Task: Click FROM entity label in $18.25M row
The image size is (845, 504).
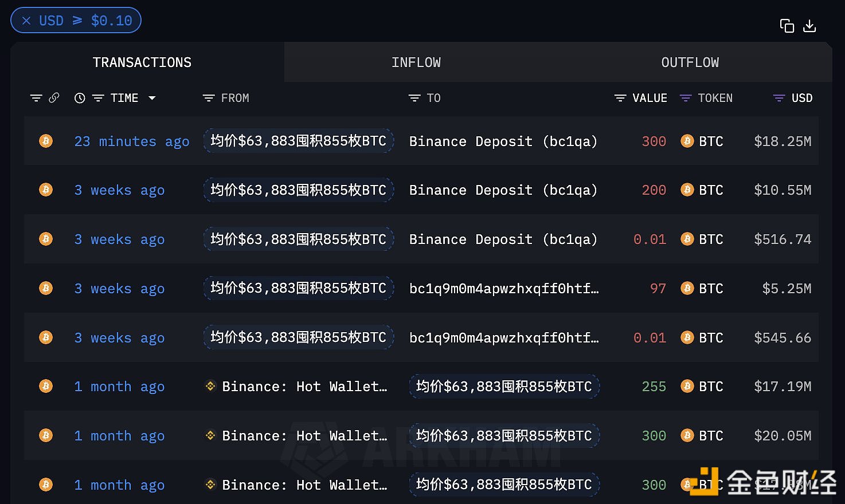Action: 299,141
